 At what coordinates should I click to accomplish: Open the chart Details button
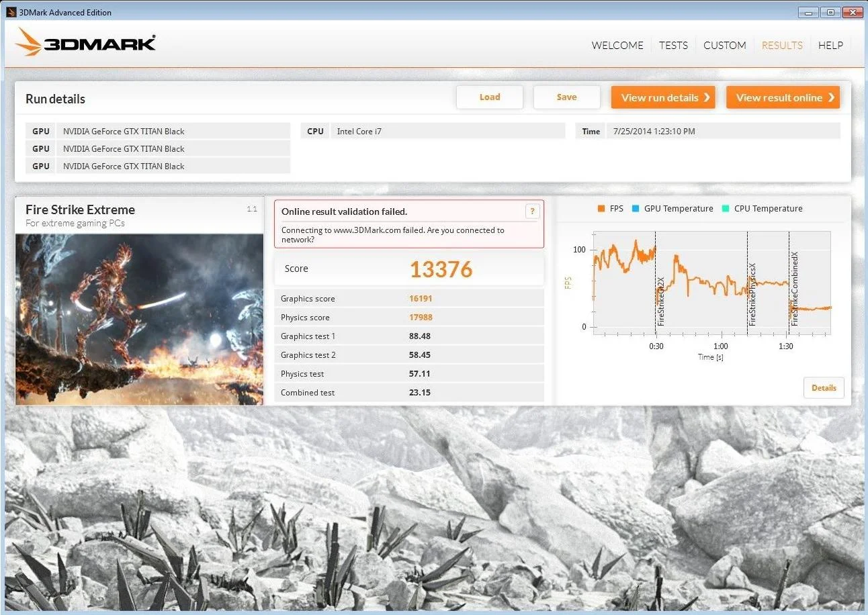(824, 387)
